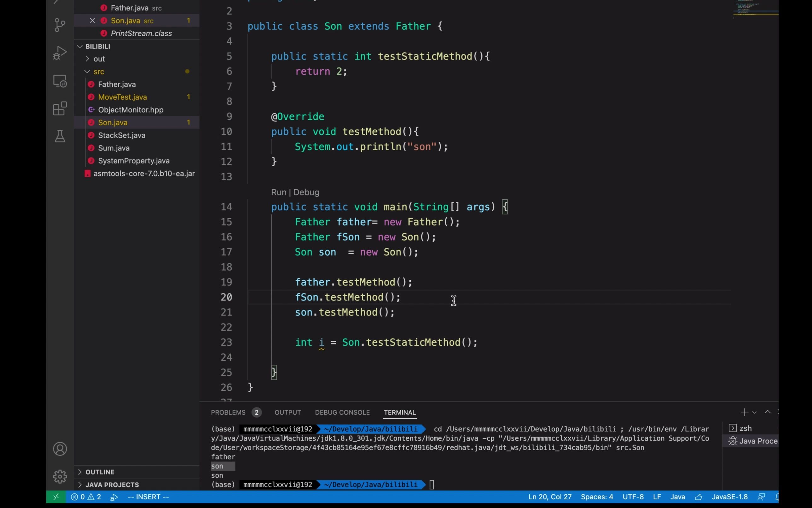Open SystemProperty.java from the file tree
Image resolution: width=812 pixels, height=508 pixels.
tap(136, 161)
